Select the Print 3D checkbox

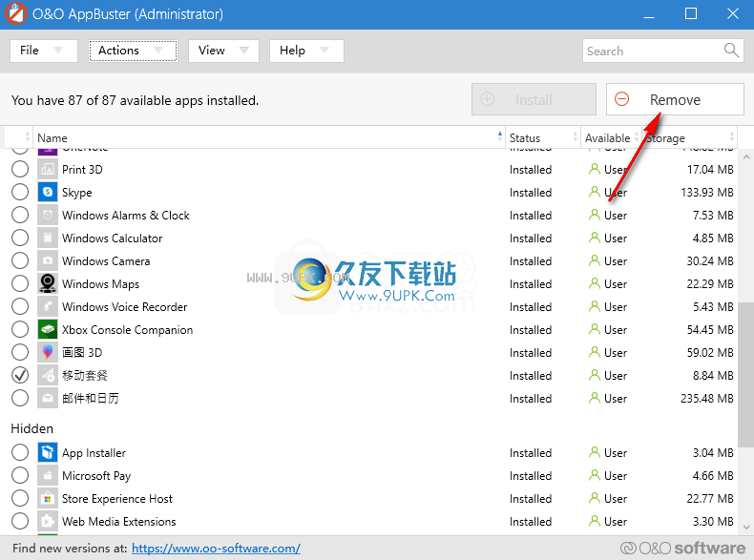click(x=20, y=169)
